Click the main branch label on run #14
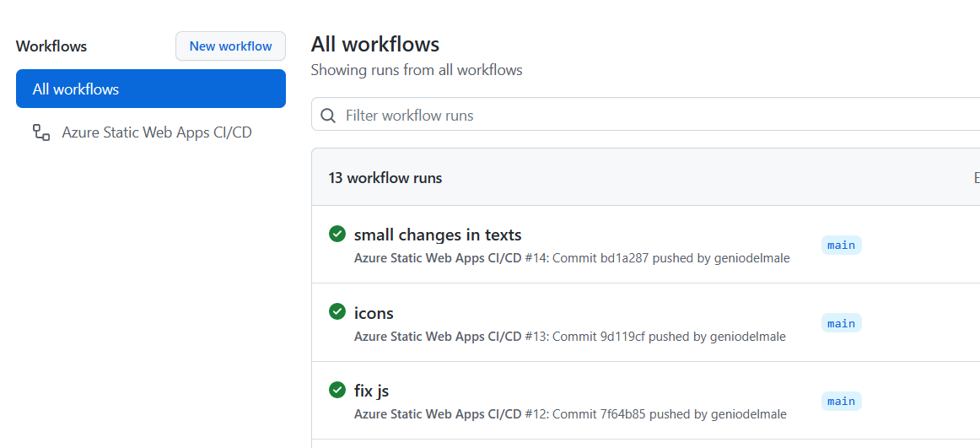This screenshot has width=980, height=448. pos(841,245)
